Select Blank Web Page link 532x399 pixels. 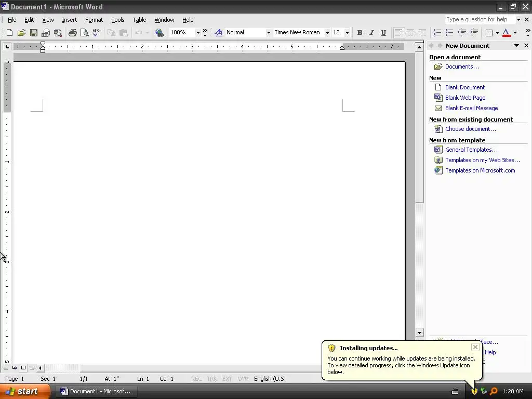tap(465, 98)
